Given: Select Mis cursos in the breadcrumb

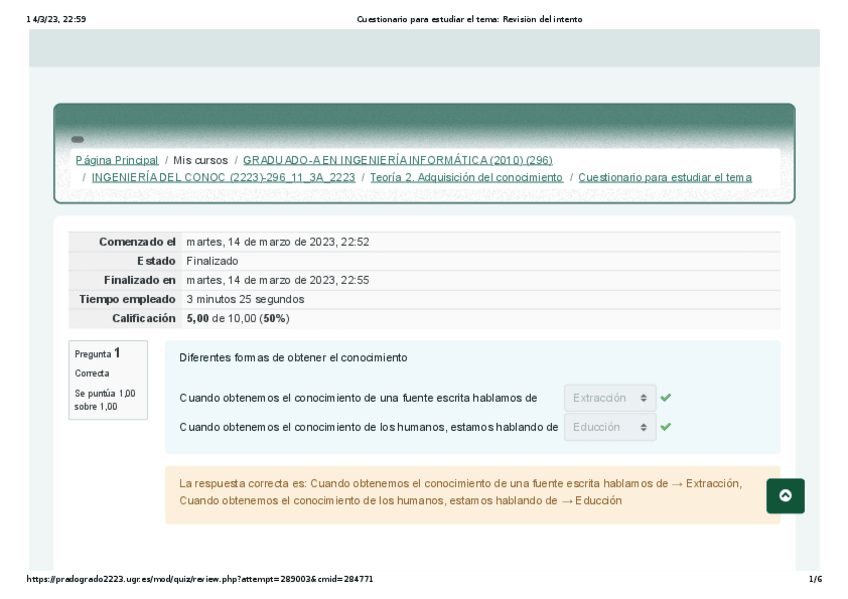Looking at the screenshot, I should (x=200, y=160).
